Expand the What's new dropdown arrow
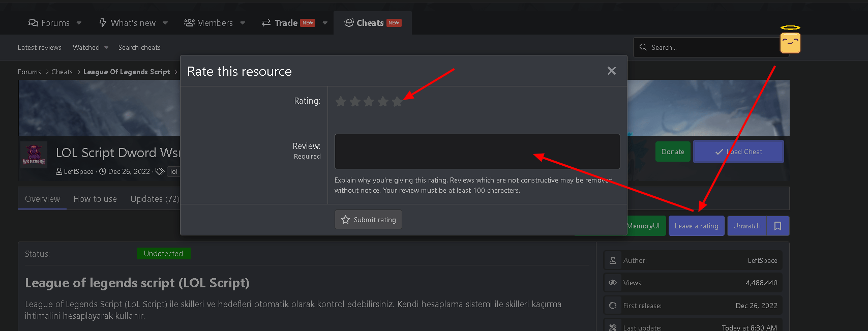 (x=165, y=23)
